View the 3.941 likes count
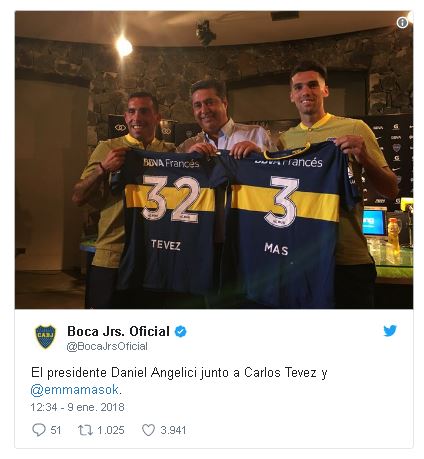Image resolution: width=424 pixels, height=459 pixels. (173, 430)
